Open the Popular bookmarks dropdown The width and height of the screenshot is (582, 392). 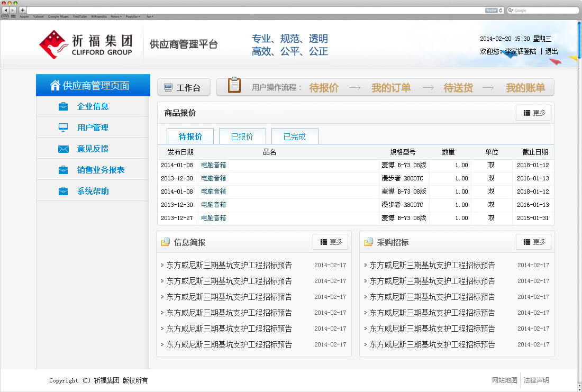132,16
